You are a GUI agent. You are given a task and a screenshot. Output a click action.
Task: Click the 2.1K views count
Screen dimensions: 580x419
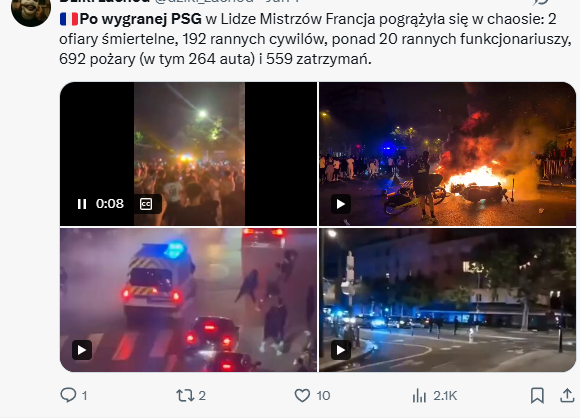445,396
